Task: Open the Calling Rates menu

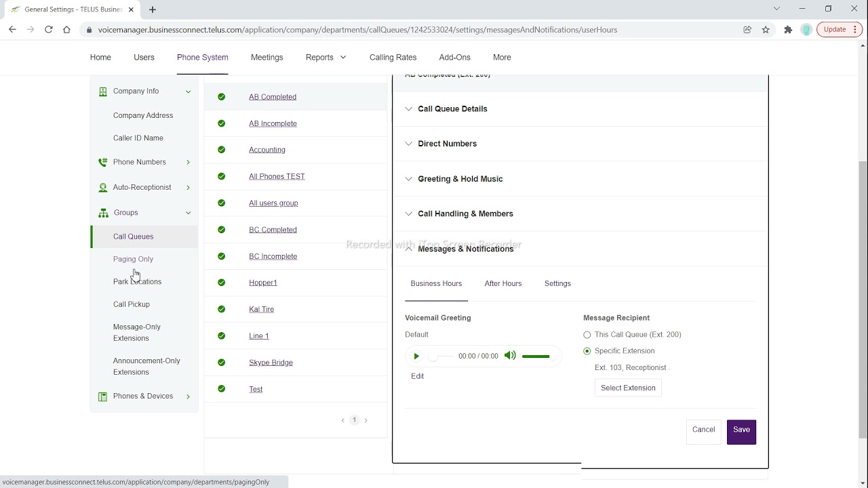Action: pyautogui.click(x=393, y=58)
